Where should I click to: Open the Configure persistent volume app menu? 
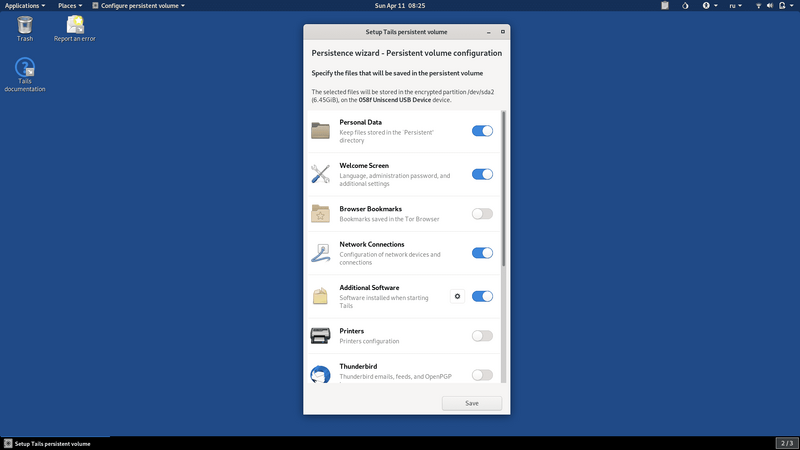point(138,6)
